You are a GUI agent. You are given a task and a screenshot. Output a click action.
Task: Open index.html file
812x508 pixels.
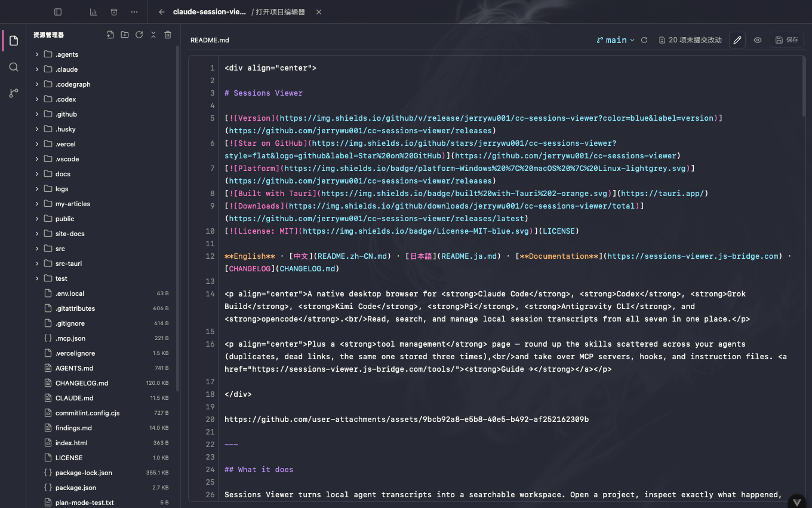coord(101,443)
